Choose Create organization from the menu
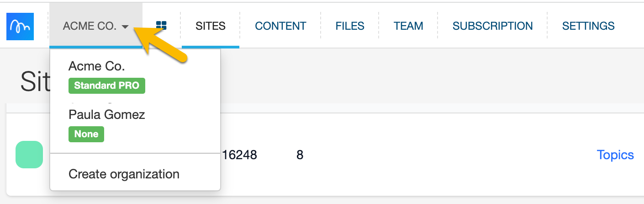This screenshot has height=204, width=644. point(124,174)
